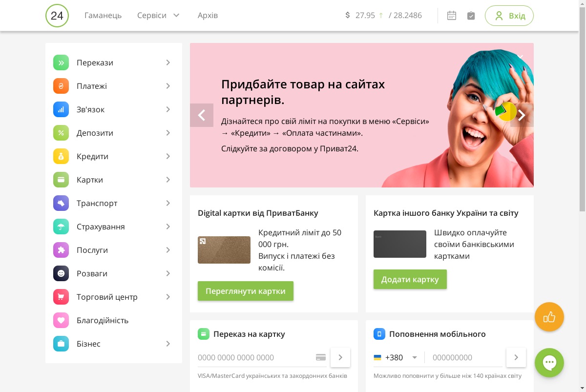Click the Транспорт ticket icon
This screenshot has width=586, height=392.
[x=61, y=203]
